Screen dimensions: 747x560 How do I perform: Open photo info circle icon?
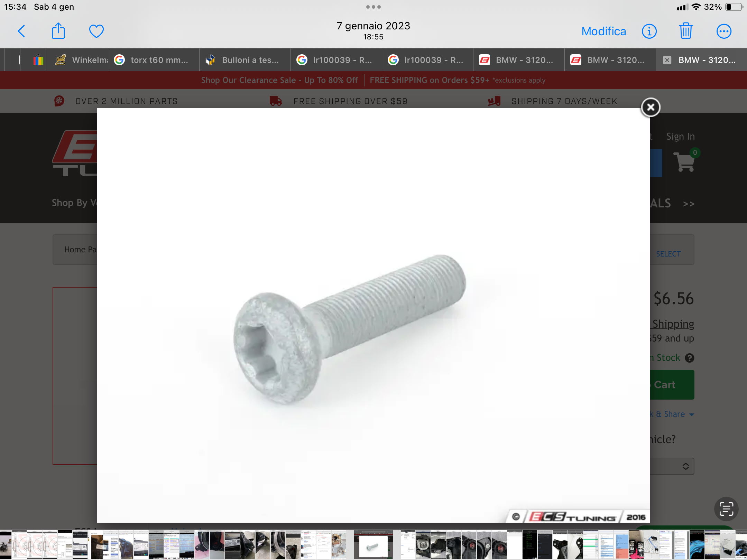(649, 31)
